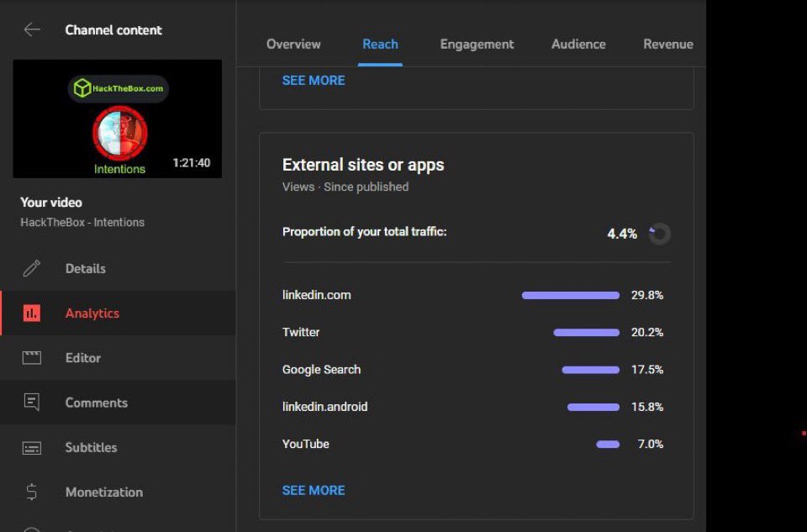The image size is (807, 532).
Task: Open the Subtitles menu item
Action: (118, 447)
